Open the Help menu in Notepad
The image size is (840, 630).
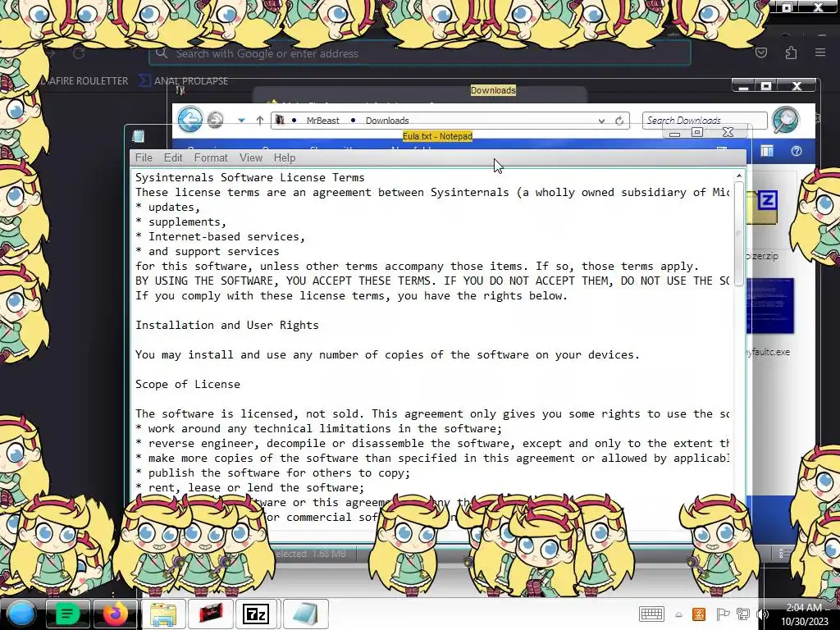(285, 157)
